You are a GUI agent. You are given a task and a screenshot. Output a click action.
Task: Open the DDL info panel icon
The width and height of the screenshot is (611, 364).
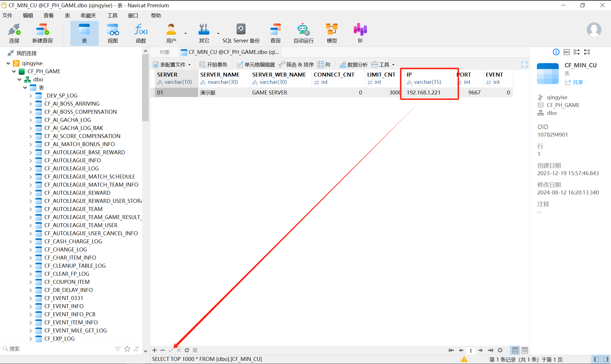click(x=566, y=52)
